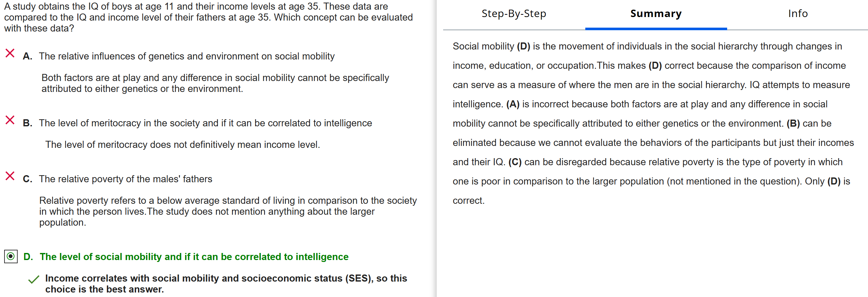The width and height of the screenshot is (868, 297).
Task: Open the Summary tab
Action: 656,14
